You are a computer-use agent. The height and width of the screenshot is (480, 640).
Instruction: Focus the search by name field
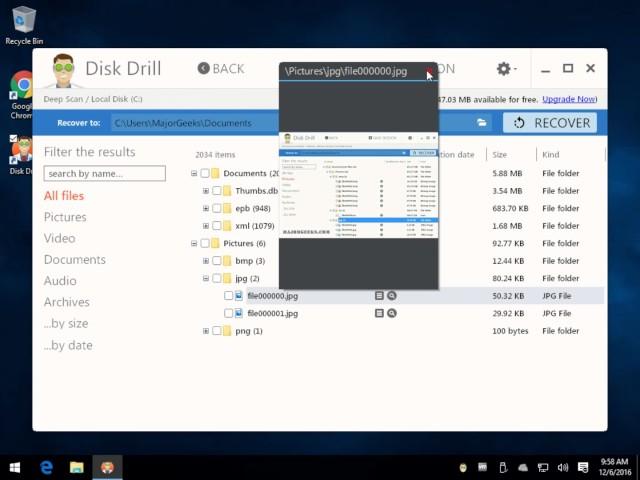tap(104, 173)
